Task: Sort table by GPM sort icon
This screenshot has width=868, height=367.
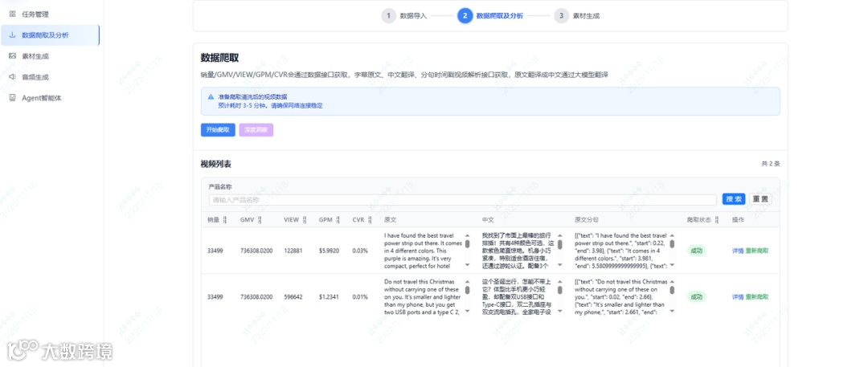Action: point(338,220)
